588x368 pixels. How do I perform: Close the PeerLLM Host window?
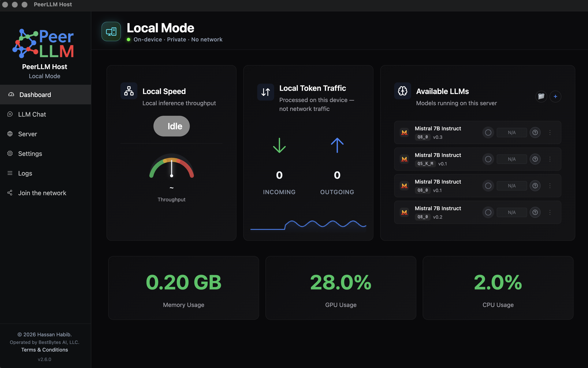click(x=5, y=4)
